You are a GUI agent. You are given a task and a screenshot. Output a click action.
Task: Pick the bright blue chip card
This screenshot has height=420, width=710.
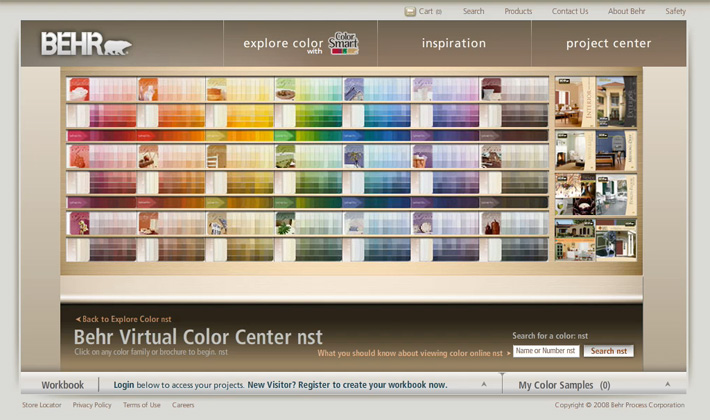tap(387, 116)
